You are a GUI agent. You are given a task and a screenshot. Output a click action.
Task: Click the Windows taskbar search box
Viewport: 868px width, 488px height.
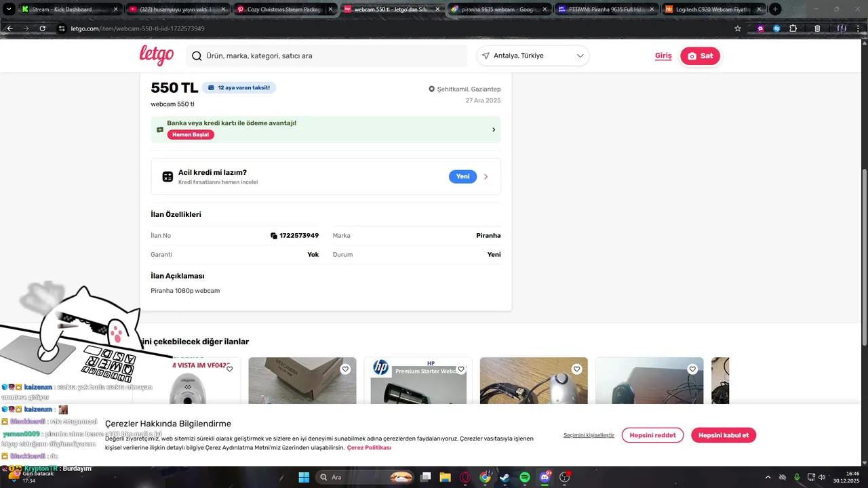[366, 477]
